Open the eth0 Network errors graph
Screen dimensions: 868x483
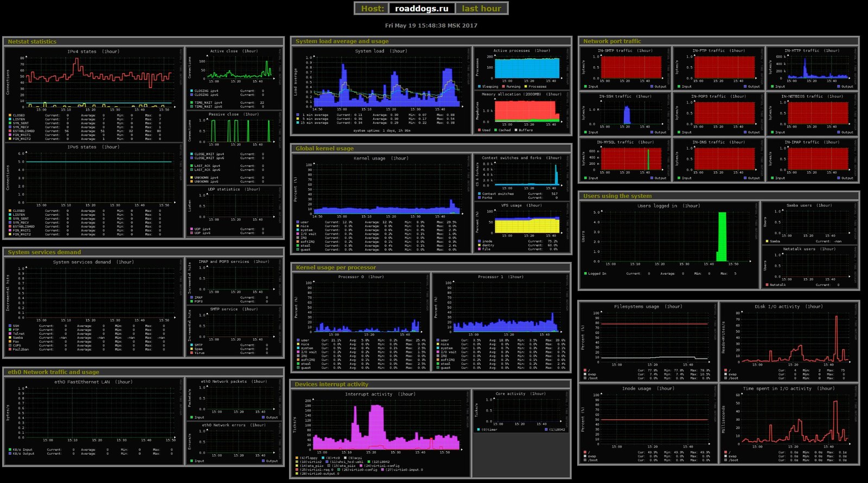234,443
